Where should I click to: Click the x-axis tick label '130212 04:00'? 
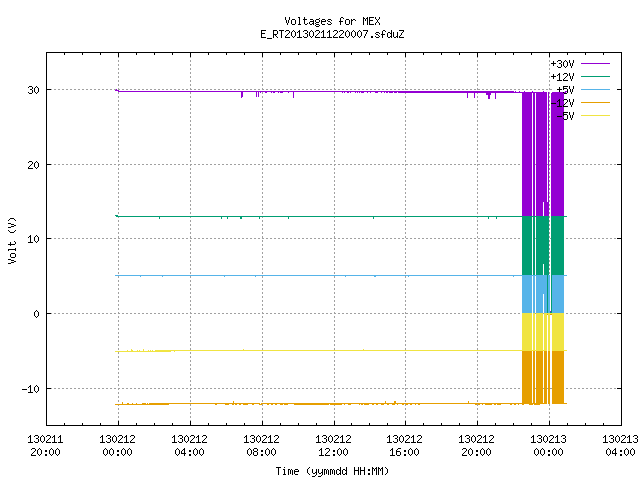(189, 446)
